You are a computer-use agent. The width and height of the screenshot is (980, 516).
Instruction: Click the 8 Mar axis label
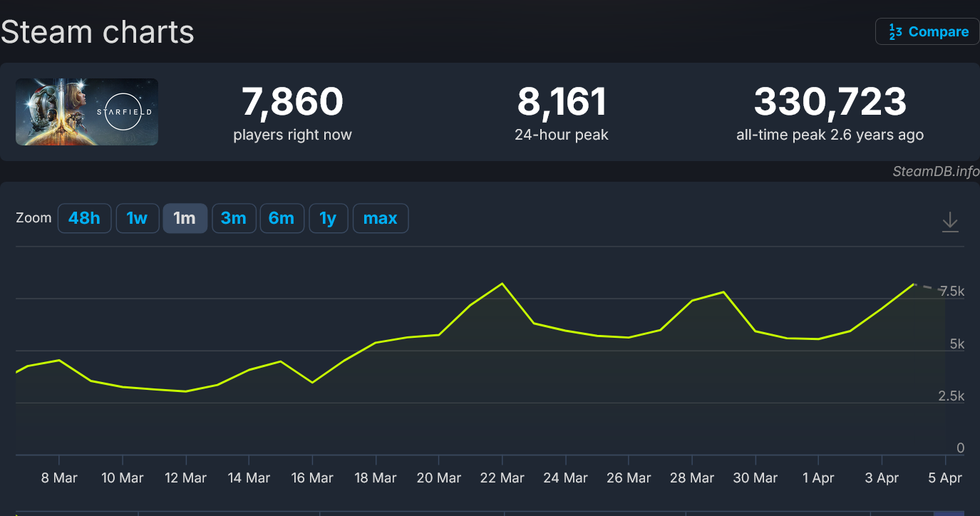pos(59,478)
